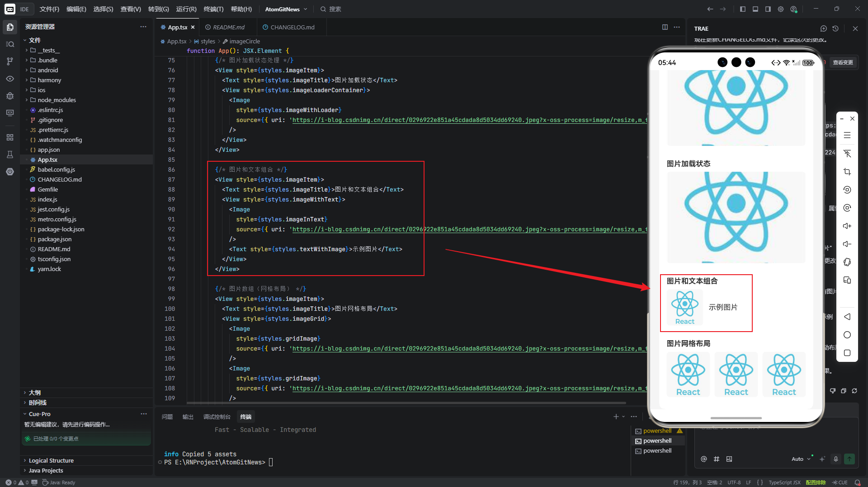
Task: Open the Auto model dropdown in chat
Action: pos(801,459)
